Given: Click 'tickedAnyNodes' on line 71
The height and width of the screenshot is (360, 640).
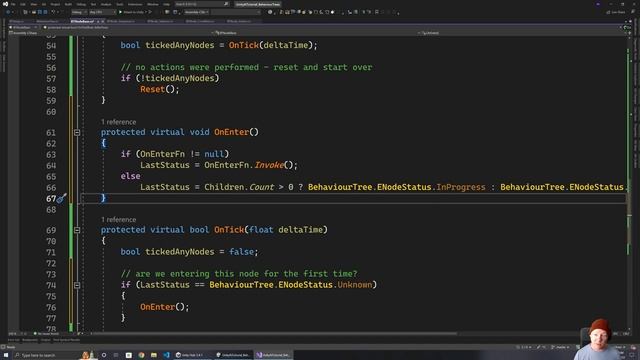Looking at the screenshot, I should pos(180,252).
